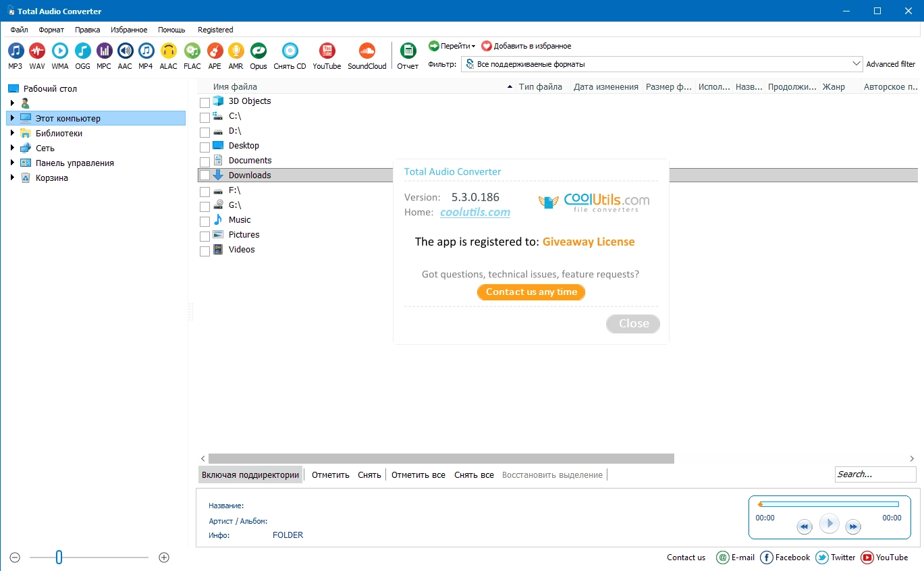Tick the Downloads folder checkbox
This screenshot has width=924, height=571.
pyautogui.click(x=205, y=175)
